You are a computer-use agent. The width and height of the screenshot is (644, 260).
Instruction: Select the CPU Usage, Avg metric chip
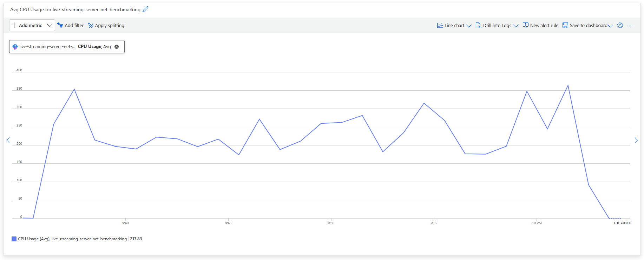pos(67,46)
